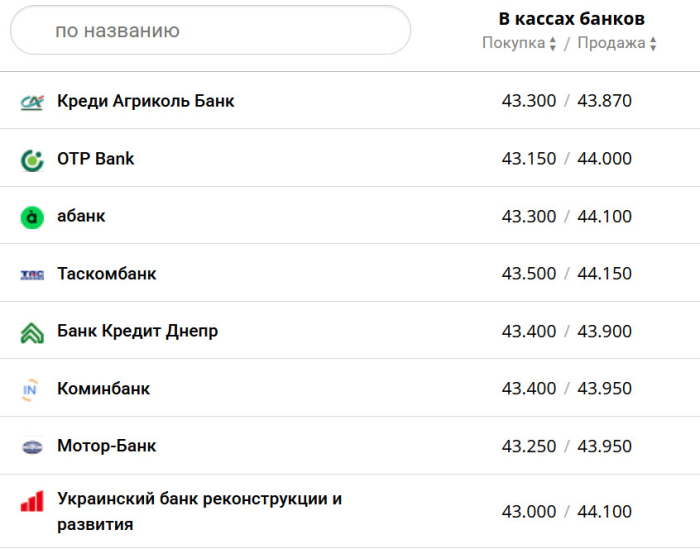This screenshot has width=700, height=549.
Task: Open the Мотор-Банк bank link
Action: point(107,446)
